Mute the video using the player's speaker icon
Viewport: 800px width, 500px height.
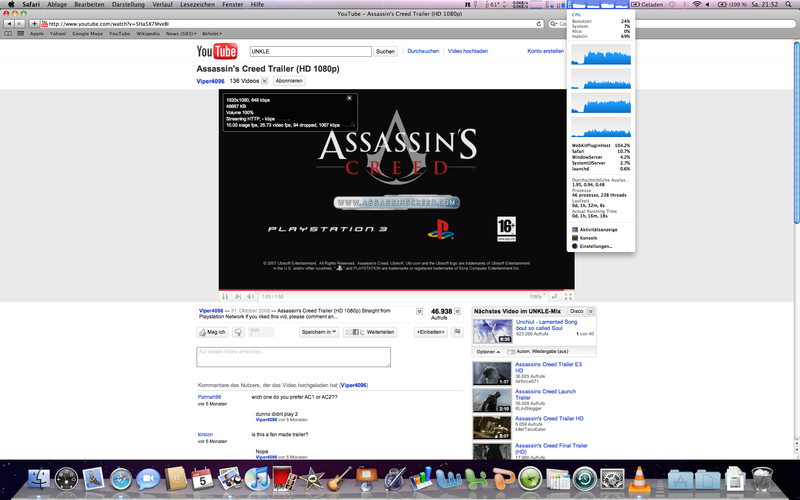point(251,296)
